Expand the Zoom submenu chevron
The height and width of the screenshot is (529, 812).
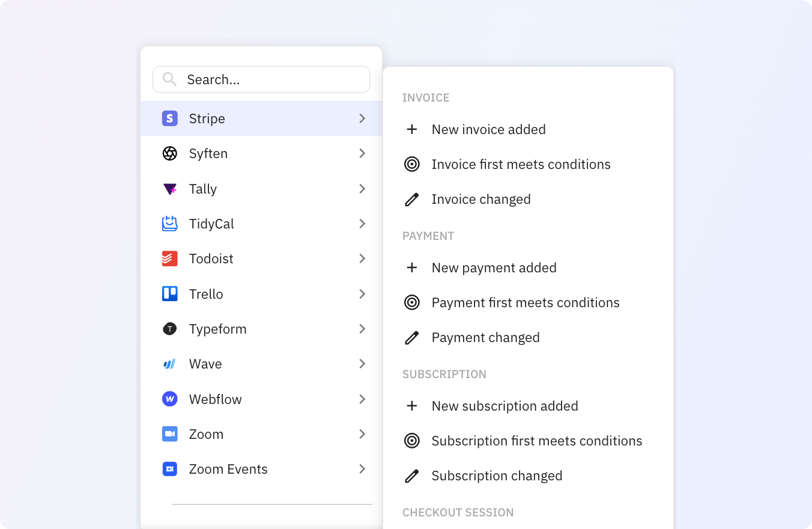(362, 434)
